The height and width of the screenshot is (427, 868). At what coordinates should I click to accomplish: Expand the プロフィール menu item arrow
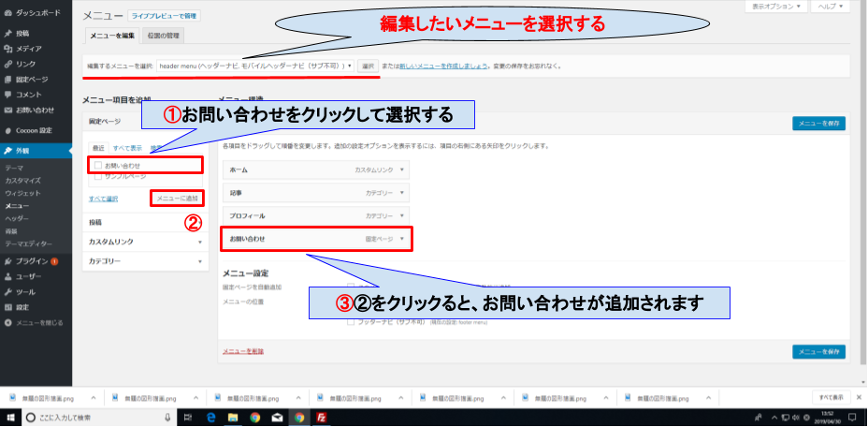pyautogui.click(x=402, y=215)
